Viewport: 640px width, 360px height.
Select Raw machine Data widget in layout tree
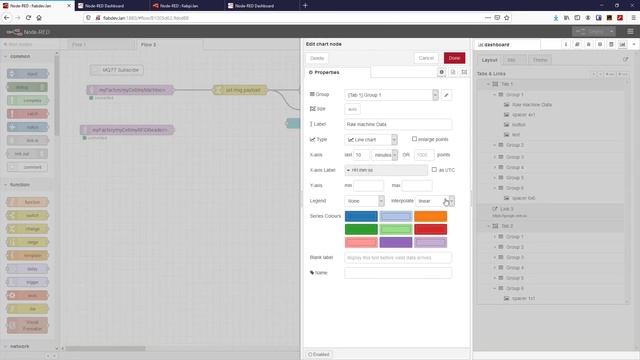tap(532, 104)
